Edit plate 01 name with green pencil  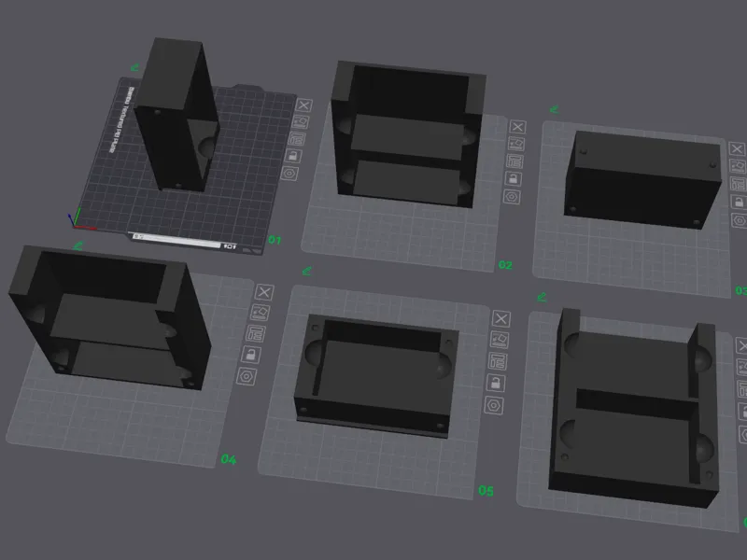coord(134,67)
